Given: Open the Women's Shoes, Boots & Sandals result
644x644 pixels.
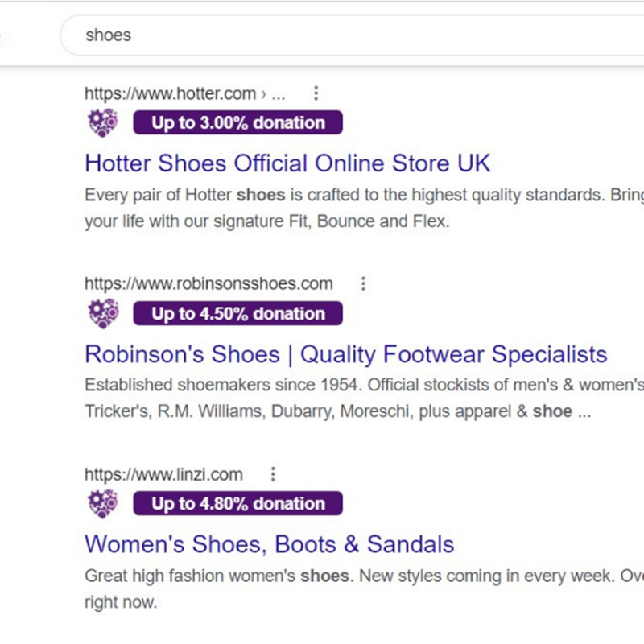Looking at the screenshot, I should pyautogui.click(x=270, y=544).
